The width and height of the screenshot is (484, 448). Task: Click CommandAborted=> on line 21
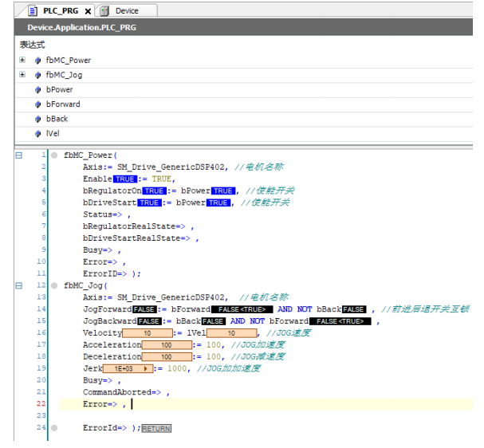click(122, 392)
